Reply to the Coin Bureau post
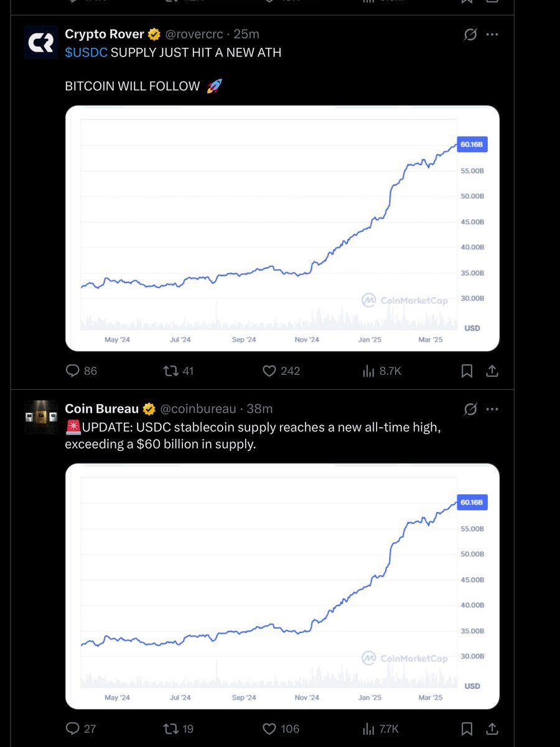Image resolution: width=560 pixels, height=747 pixels. (81, 728)
